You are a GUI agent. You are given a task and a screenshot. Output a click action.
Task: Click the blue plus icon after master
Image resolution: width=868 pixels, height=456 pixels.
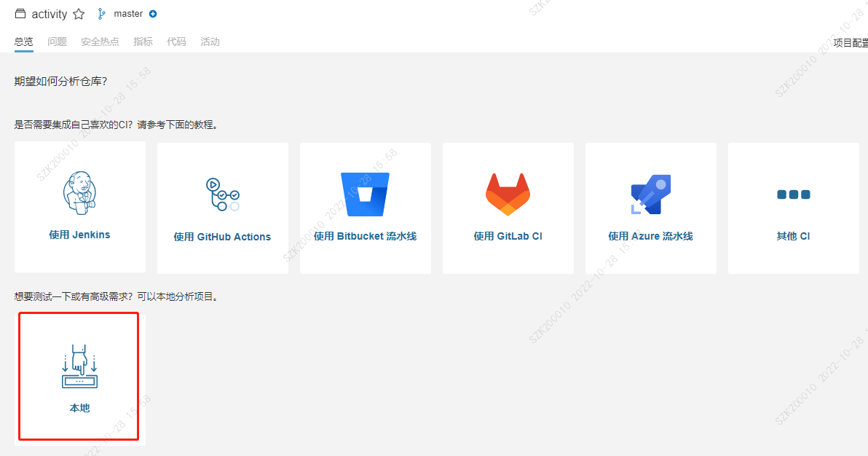tap(153, 14)
